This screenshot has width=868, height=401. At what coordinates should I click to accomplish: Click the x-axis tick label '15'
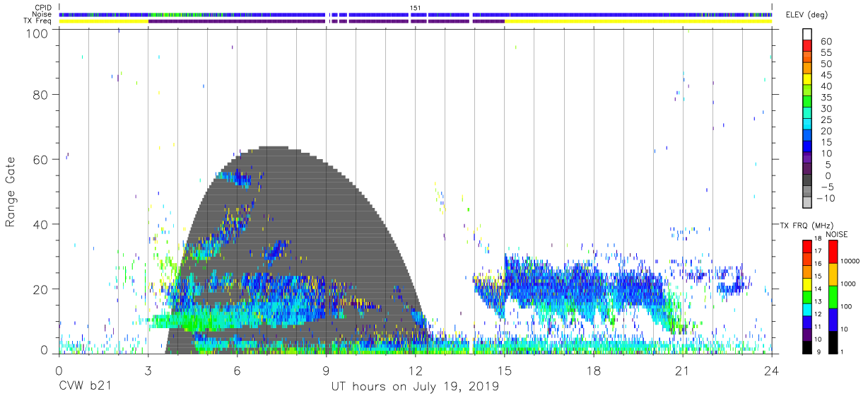coord(505,370)
